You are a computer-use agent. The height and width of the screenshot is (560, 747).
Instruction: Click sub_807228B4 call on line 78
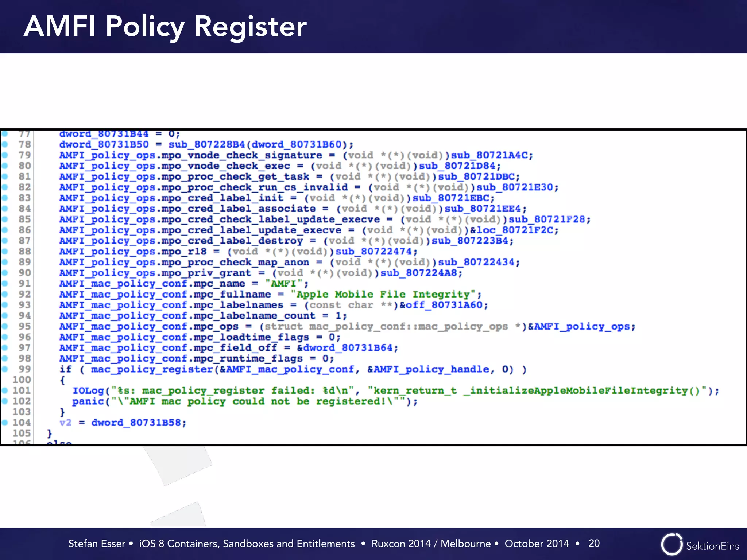[207, 145]
